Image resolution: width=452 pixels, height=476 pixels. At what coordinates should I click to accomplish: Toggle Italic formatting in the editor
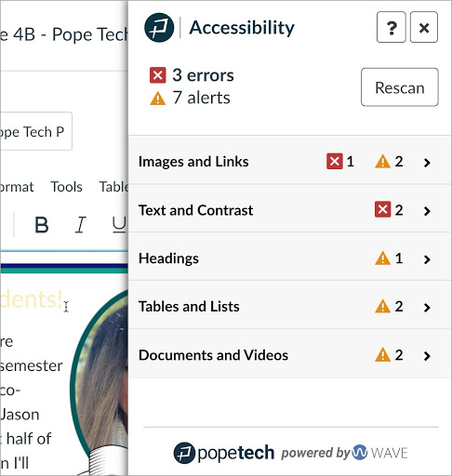tap(80, 225)
